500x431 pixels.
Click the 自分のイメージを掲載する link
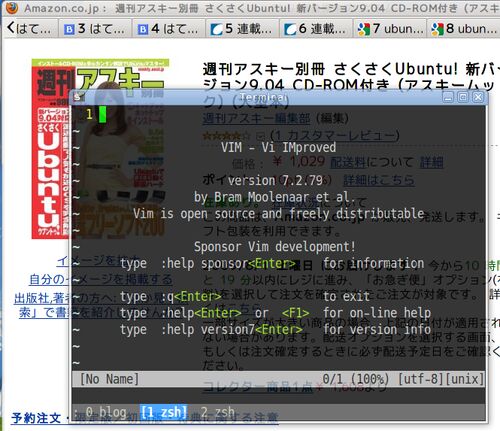click(101, 279)
